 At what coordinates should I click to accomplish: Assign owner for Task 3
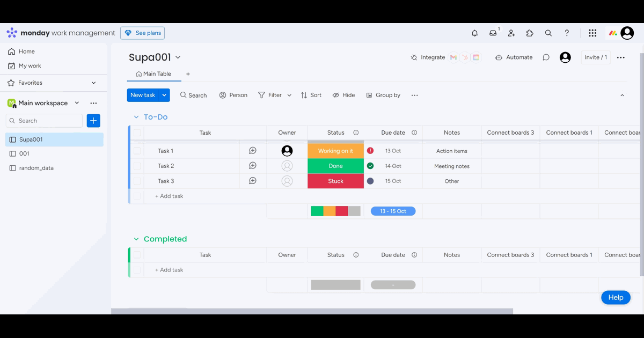[x=287, y=181]
